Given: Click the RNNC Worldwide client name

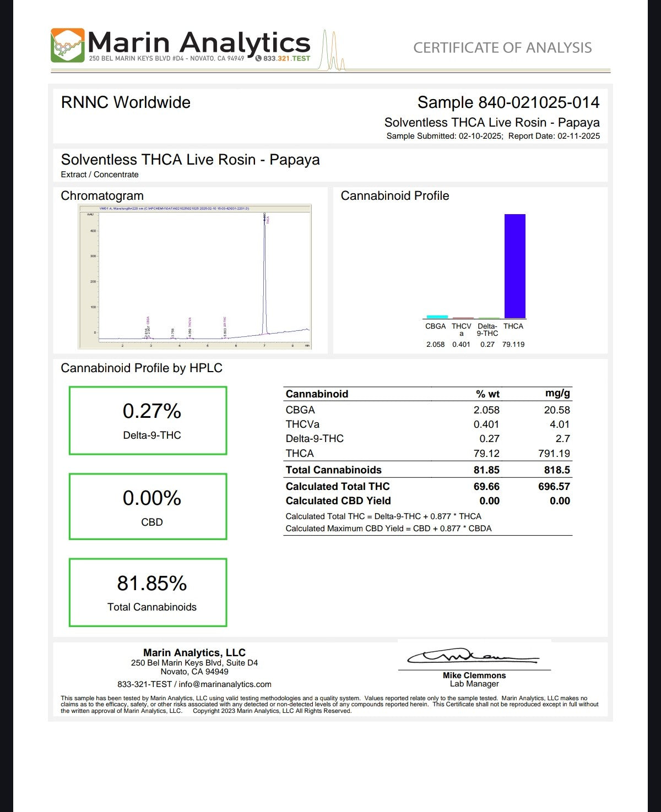Looking at the screenshot, I should (x=126, y=102).
